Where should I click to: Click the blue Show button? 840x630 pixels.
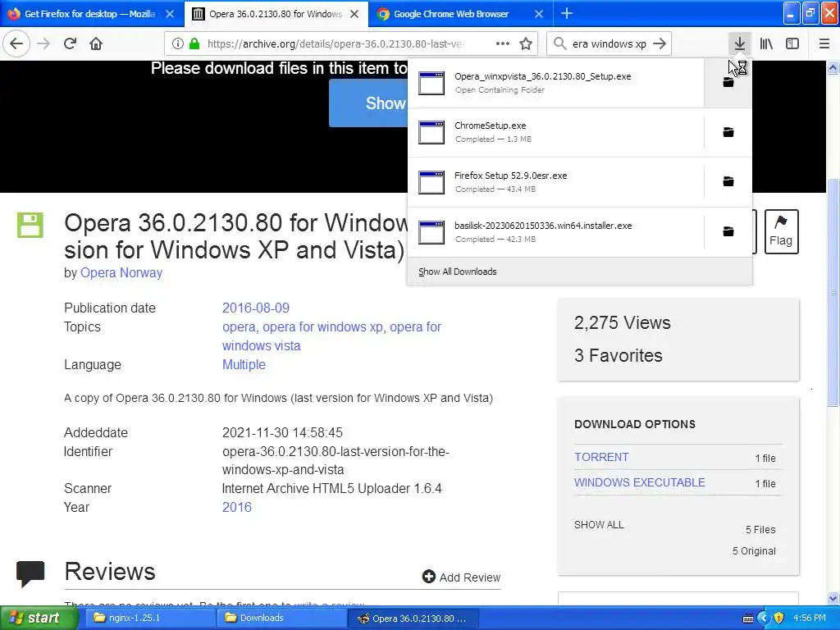[x=368, y=103]
